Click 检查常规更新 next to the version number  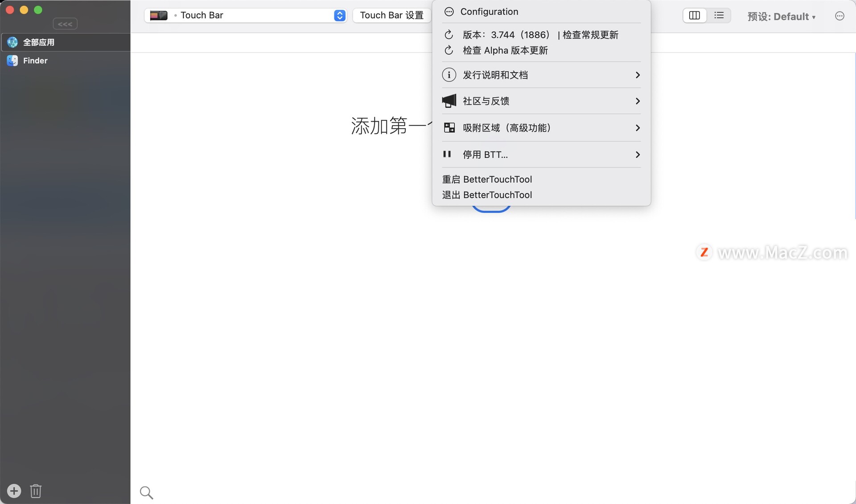tap(590, 35)
